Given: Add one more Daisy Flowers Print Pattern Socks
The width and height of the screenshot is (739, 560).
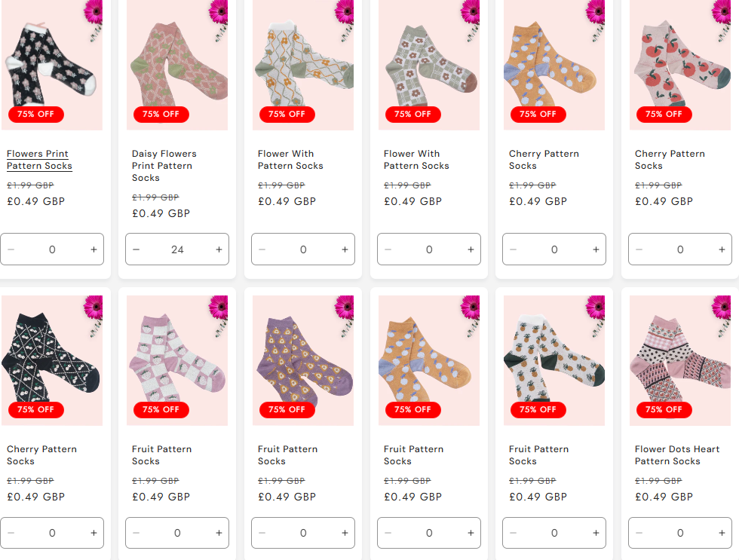Looking at the screenshot, I should (219, 249).
